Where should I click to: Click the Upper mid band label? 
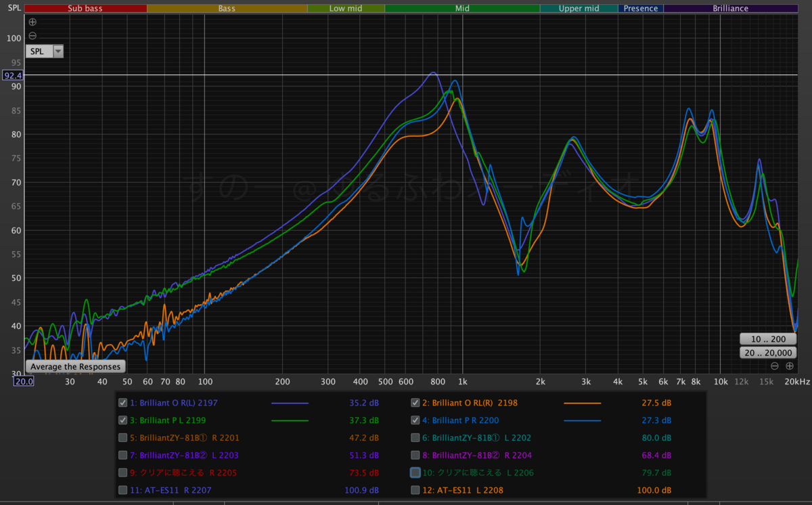coord(579,8)
